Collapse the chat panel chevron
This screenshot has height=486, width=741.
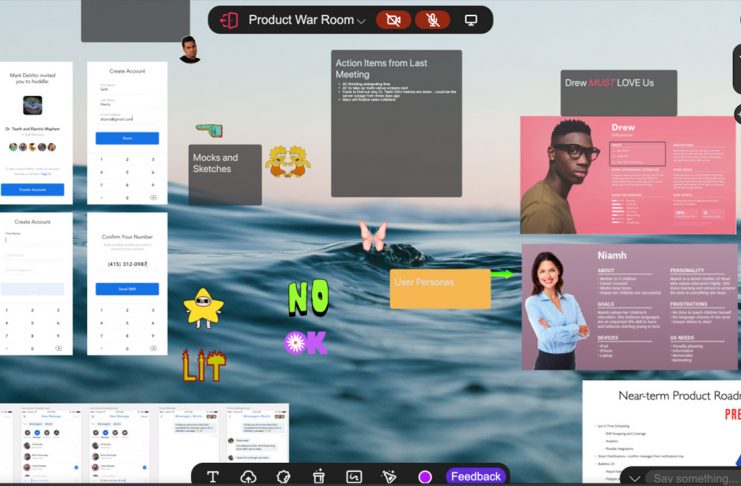coord(634,478)
